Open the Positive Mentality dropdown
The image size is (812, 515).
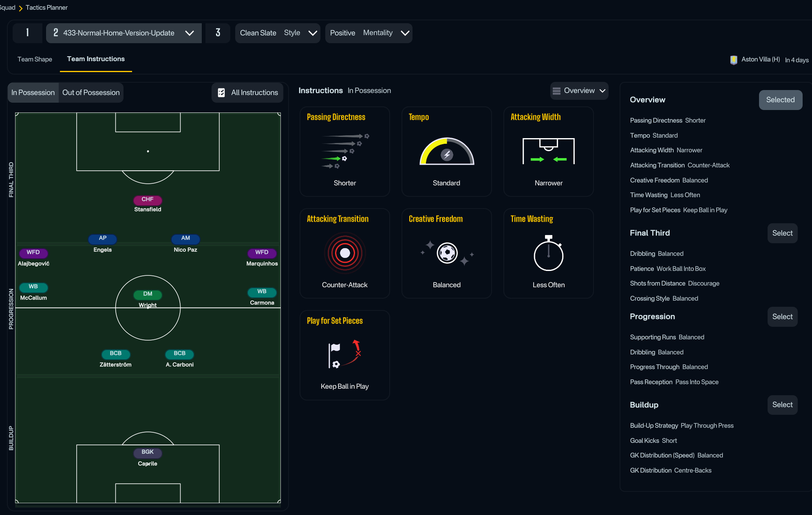[x=369, y=33]
